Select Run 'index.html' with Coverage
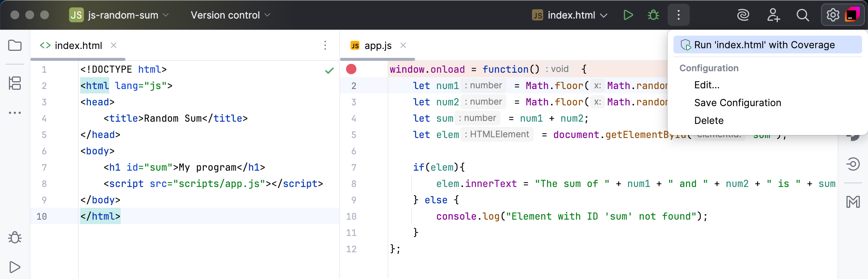This screenshot has height=279, width=868. click(x=764, y=45)
